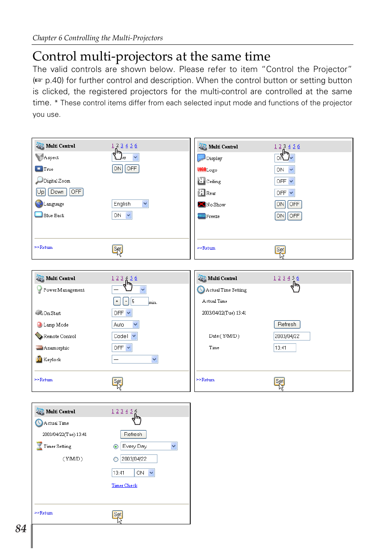Open page 6 link in Aspect panel
This screenshot has width=392, height=556.
coord(136,146)
